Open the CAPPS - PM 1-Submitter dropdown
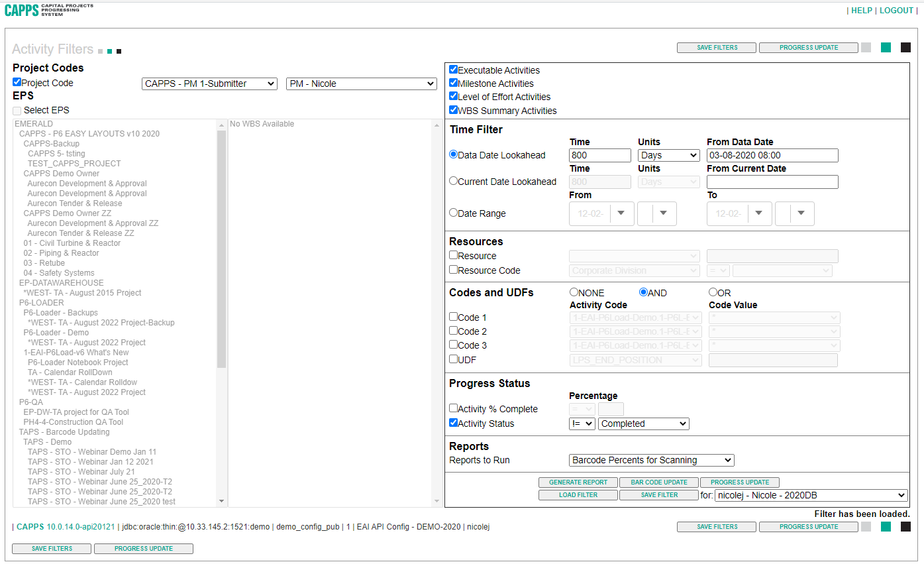The image size is (924, 566). tap(209, 84)
